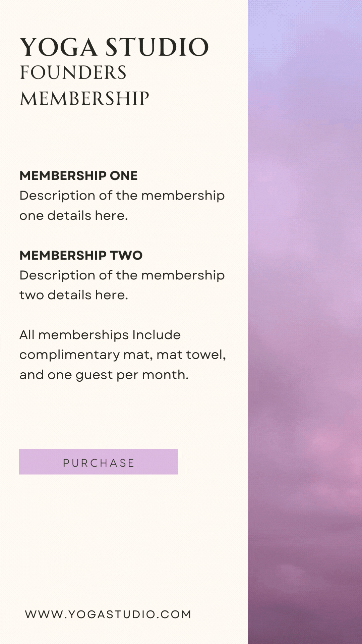Select 'Description of the membership' under Membership Two
The height and width of the screenshot is (644, 362).
tap(122, 276)
